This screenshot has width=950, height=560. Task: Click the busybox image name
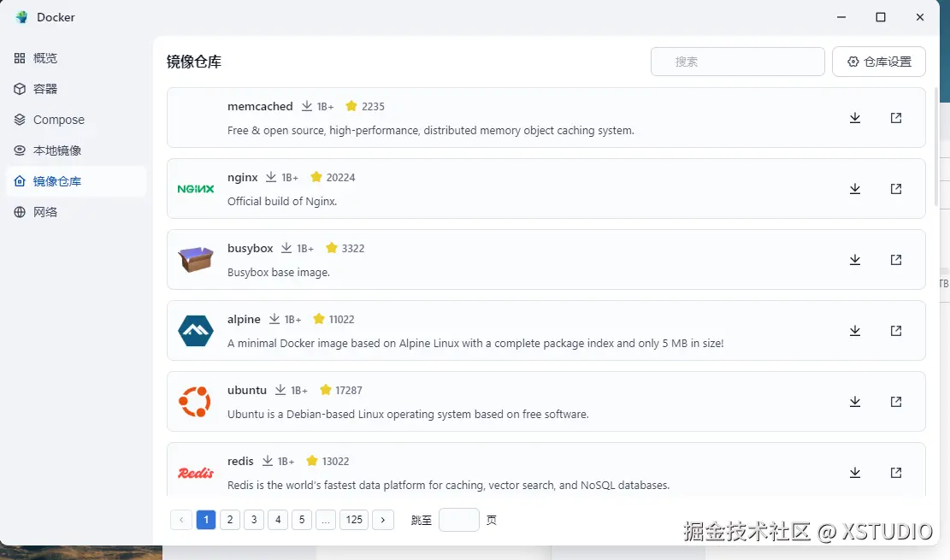click(251, 248)
